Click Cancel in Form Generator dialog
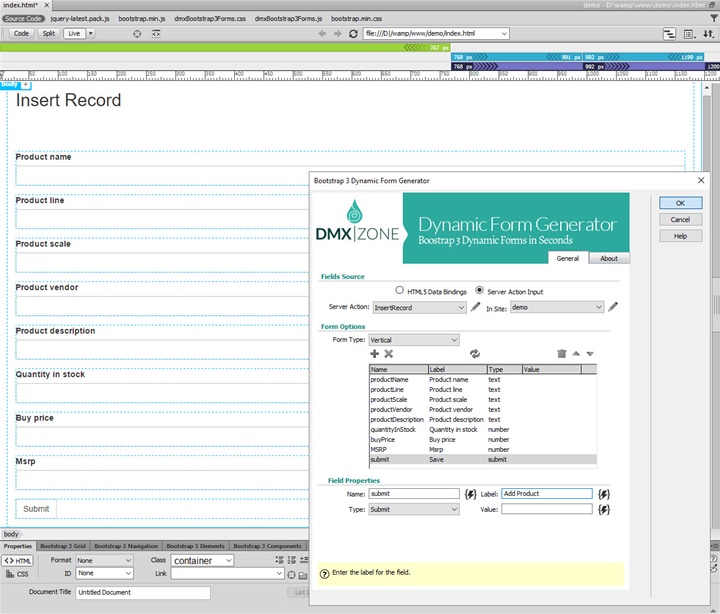Viewport: 720px width, 614px height. point(681,220)
